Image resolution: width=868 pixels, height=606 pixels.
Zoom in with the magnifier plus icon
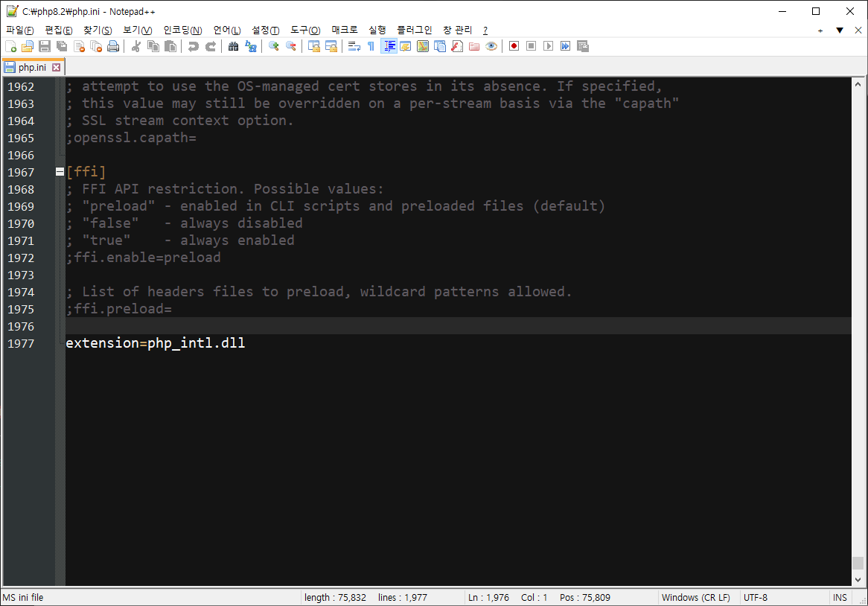[273, 46]
